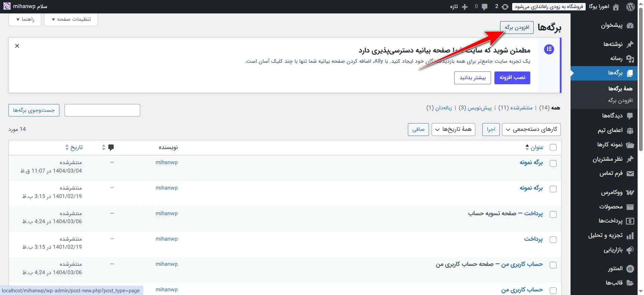Open the comments bubble in admin bar
Screen dimensions: 644x295
pos(484,7)
